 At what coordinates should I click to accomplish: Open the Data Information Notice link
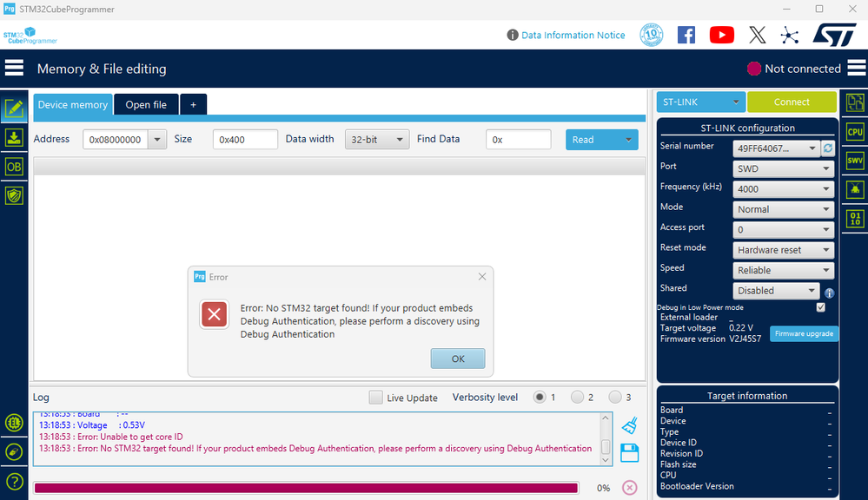click(573, 35)
